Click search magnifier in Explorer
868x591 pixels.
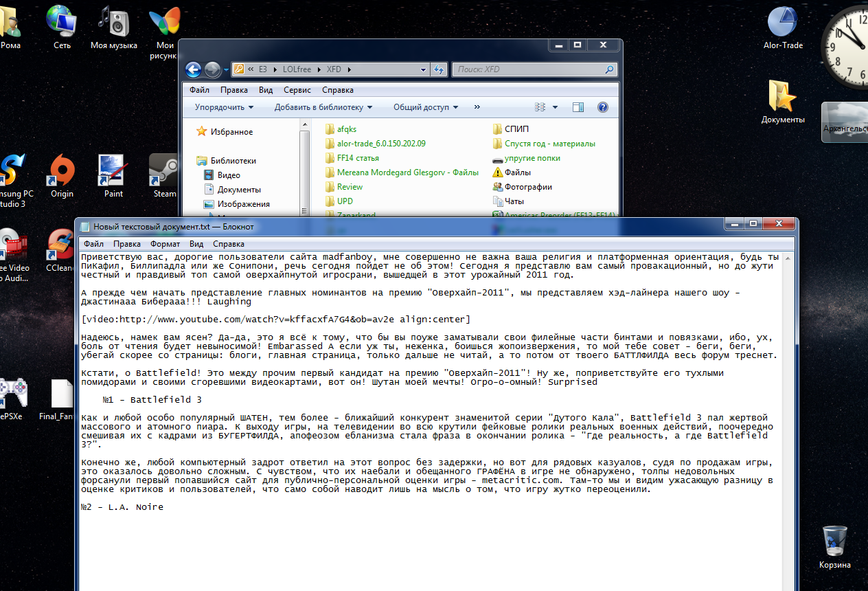click(x=608, y=69)
